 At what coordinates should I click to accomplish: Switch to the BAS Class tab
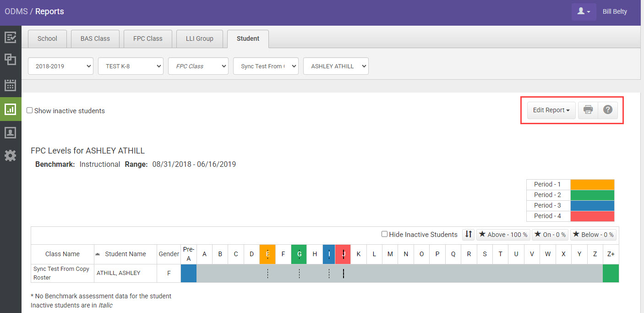[x=95, y=38]
